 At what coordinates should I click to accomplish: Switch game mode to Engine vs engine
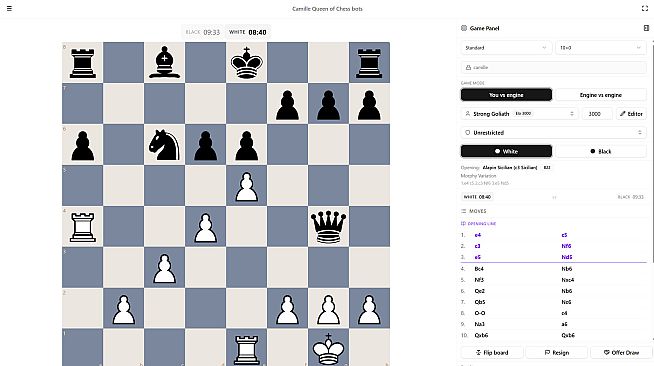601,95
